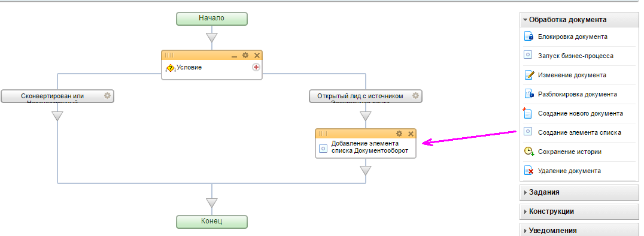The width and height of the screenshot is (644, 236).
Task: Open settings gear on Условие block
Action: pos(245,55)
